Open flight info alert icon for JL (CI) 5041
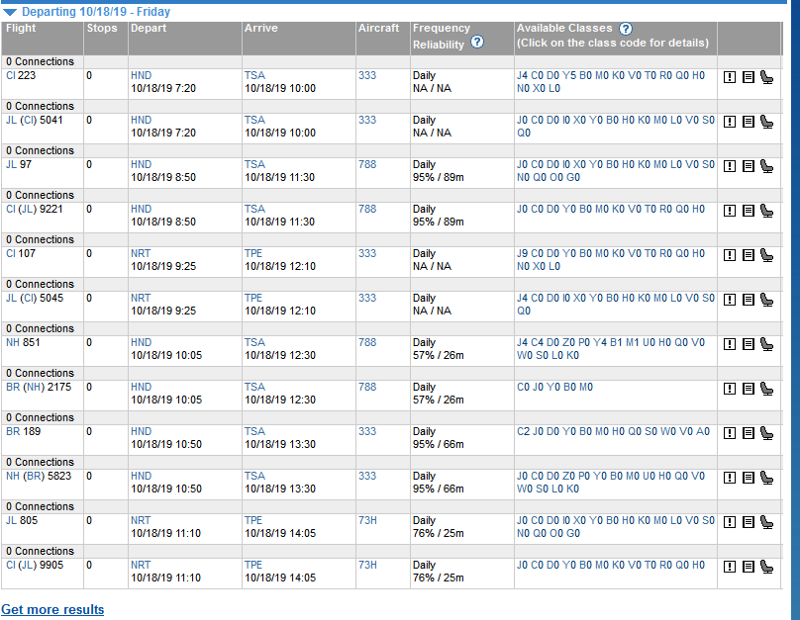This screenshot has height=620, width=800. click(730, 122)
